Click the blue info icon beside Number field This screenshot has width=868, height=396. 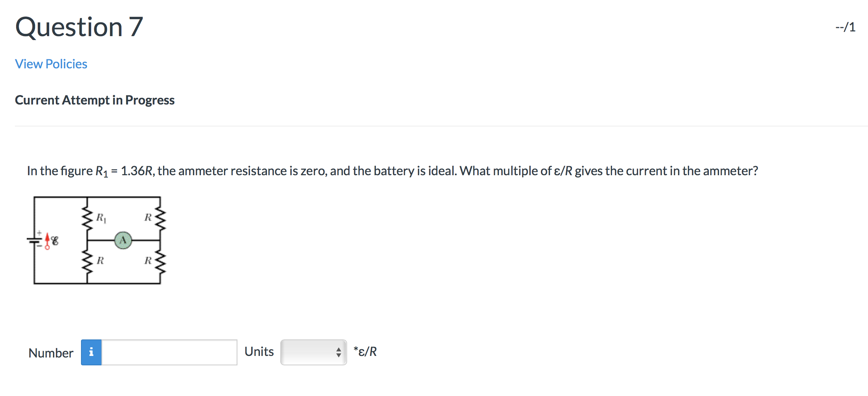pos(91,353)
